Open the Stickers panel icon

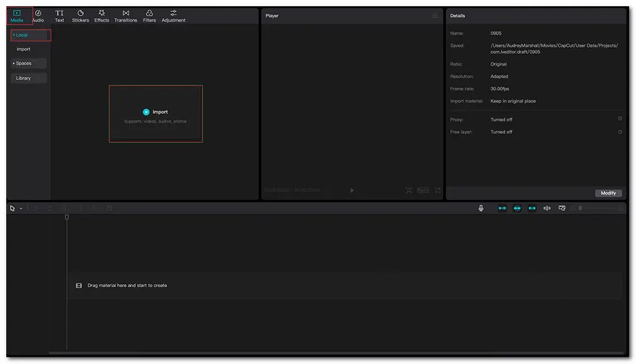click(80, 16)
